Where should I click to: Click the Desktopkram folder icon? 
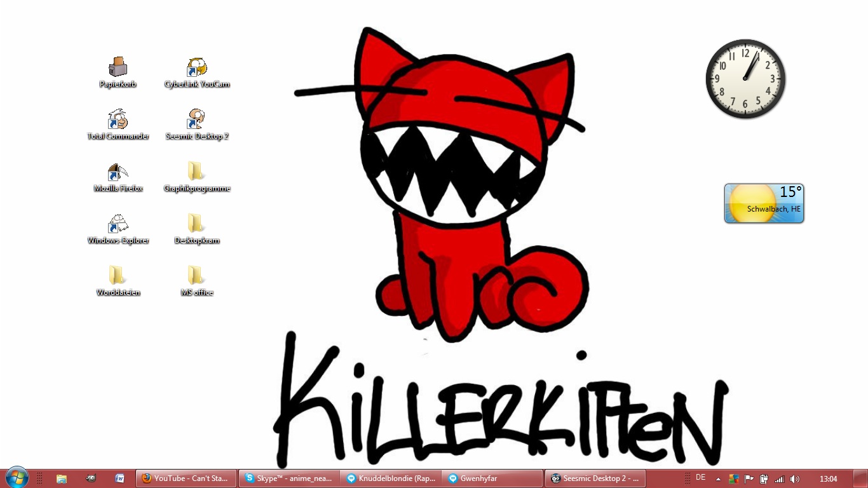pos(196,224)
